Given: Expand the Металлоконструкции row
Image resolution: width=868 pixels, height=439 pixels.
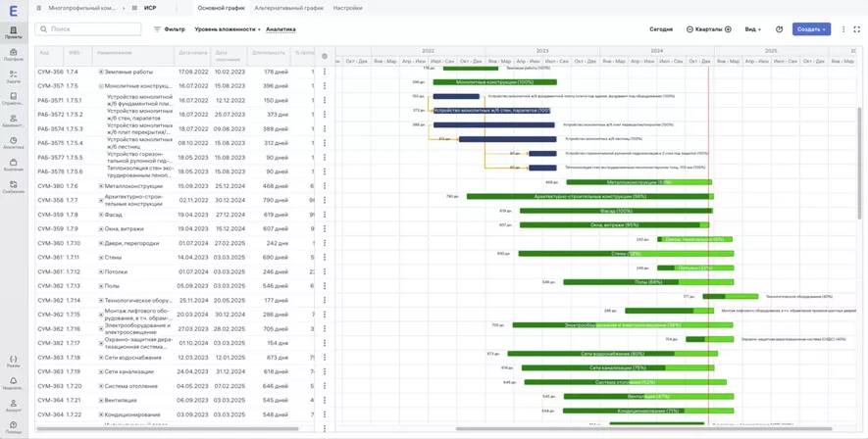Looking at the screenshot, I should pos(101,186).
